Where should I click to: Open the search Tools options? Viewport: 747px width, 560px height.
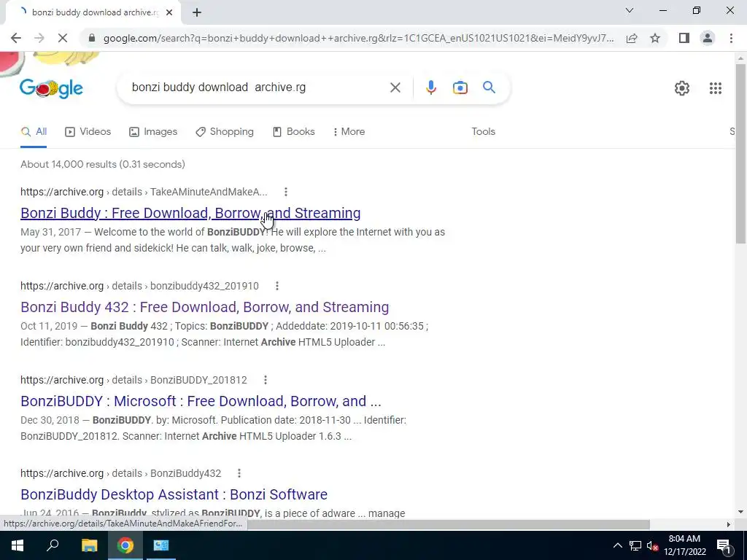pyautogui.click(x=483, y=131)
